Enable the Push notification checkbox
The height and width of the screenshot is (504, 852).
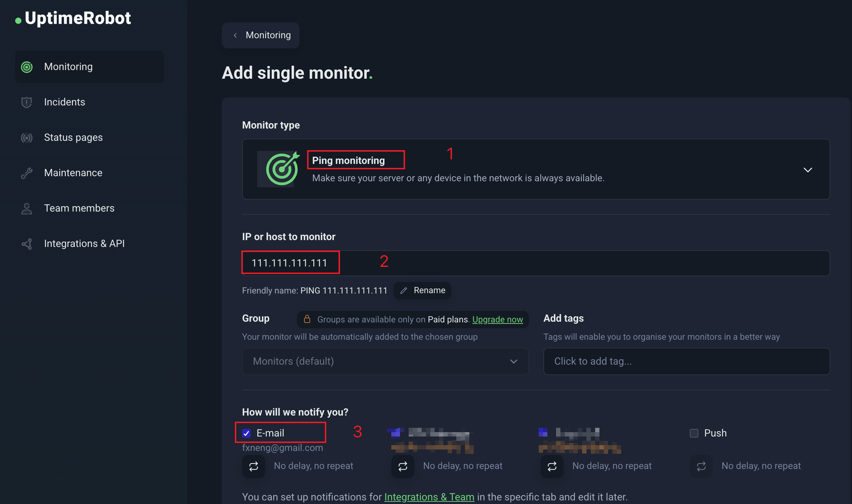pyautogui.click(x=694, y=433)
